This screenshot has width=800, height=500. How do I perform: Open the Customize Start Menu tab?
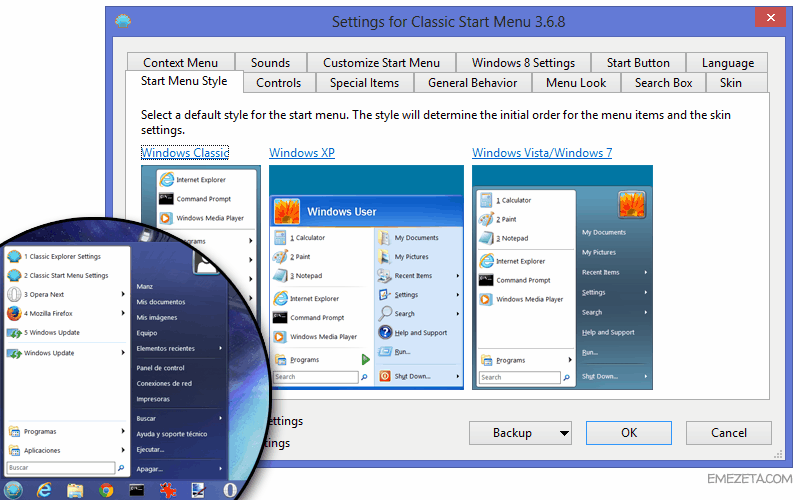(x=381, y=62)
